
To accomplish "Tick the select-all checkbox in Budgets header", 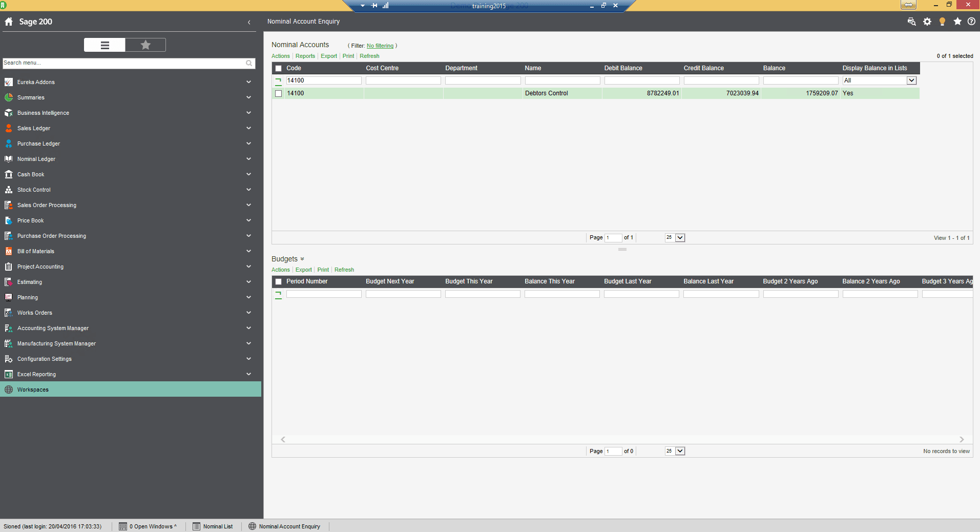I will [x=279, y=281].
